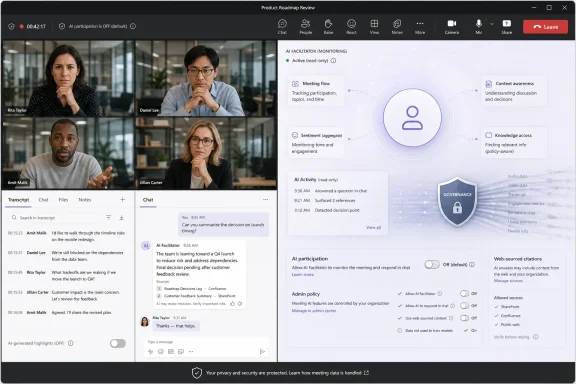Select 'Answered a question in chat' entry
The image size is (576, 384).
point(331,191)
